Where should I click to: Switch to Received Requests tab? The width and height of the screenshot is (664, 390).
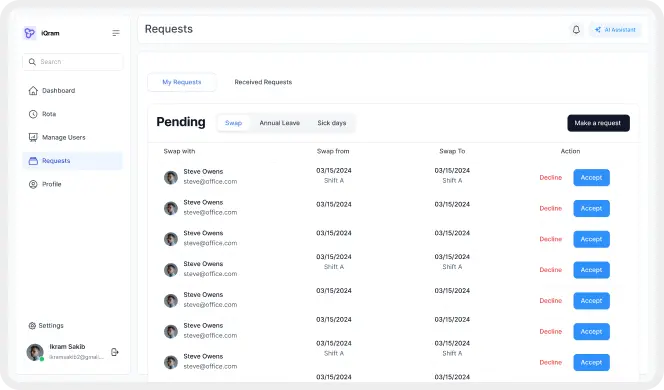pyautogui.click(x=263, y=82)
